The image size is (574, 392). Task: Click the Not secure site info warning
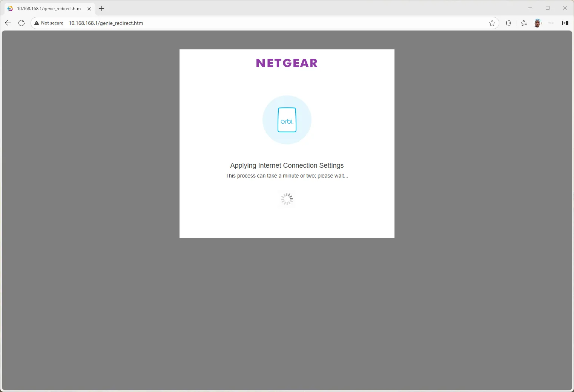[x=49, y=23]
